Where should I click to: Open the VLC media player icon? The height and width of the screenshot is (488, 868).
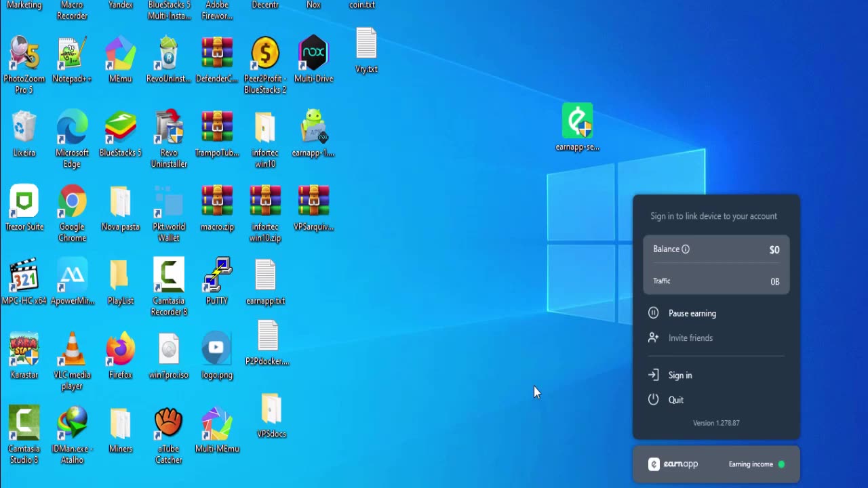click(x=72, y=361)
